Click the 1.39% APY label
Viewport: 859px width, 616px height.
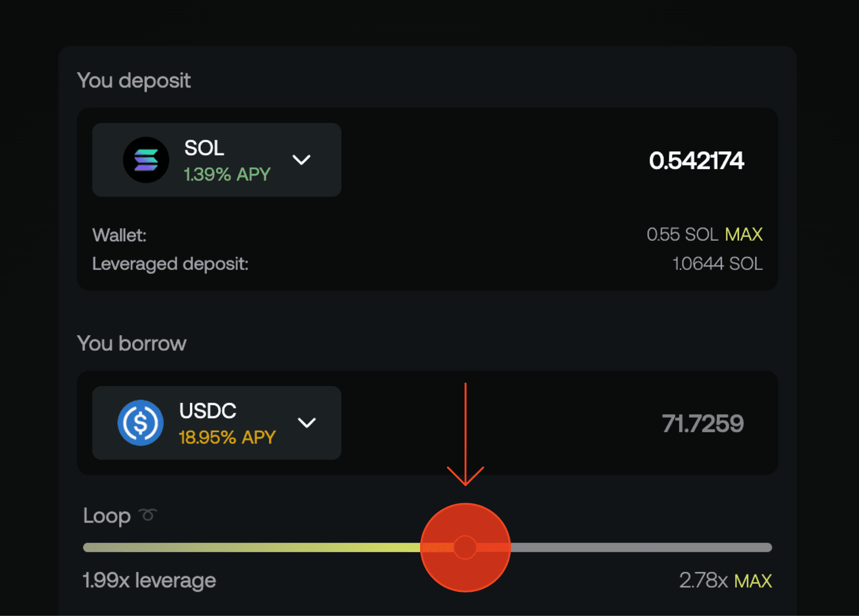tap(227, 174)
